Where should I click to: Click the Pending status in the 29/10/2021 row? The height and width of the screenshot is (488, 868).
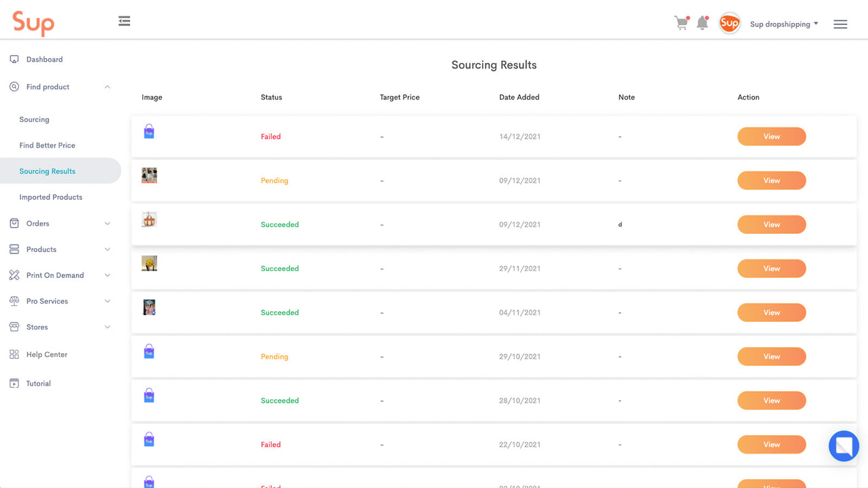tap(275, 357)
